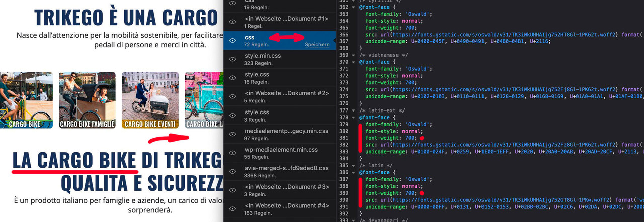Select 'in Webseite ...Dokument #4' with 163 Regeln
Screen dimensions: 644x222
(x=279, y=209)
